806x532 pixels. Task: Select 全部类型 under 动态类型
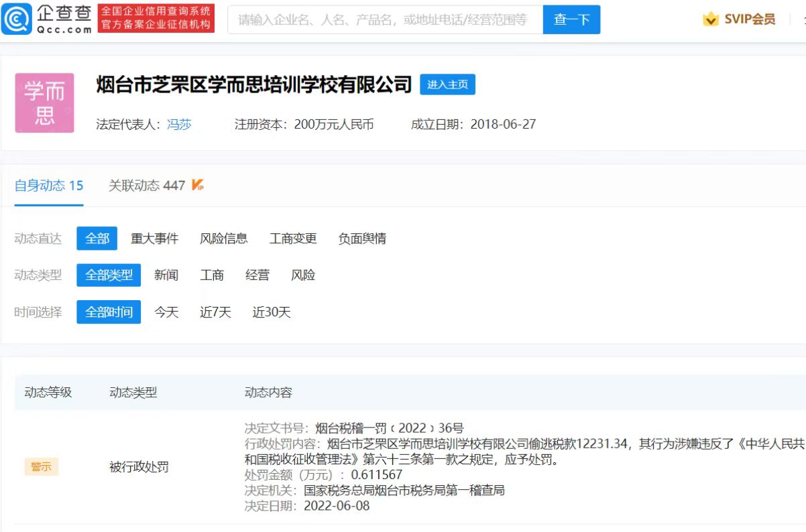[x=109, y=275]
